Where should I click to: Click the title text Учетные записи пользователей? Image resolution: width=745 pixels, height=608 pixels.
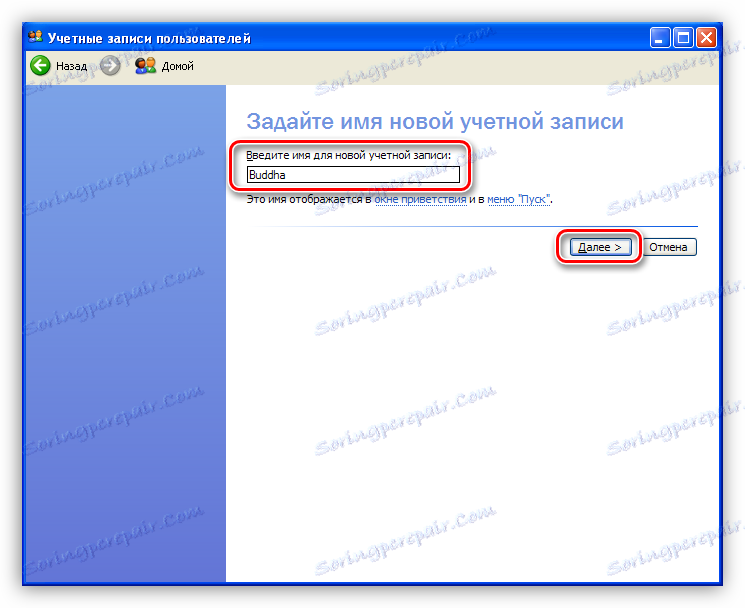tap(149, 38)
